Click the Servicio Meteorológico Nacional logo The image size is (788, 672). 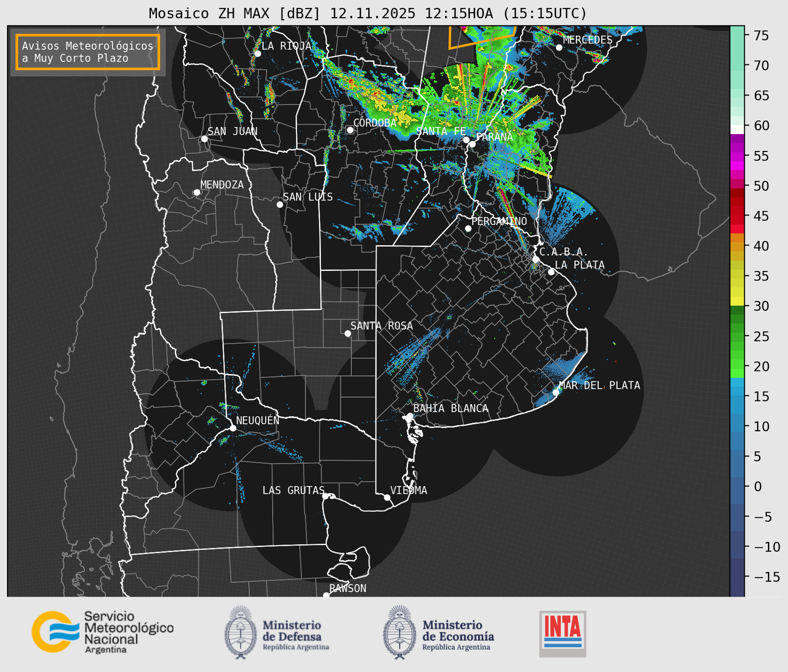pos(102,632)
